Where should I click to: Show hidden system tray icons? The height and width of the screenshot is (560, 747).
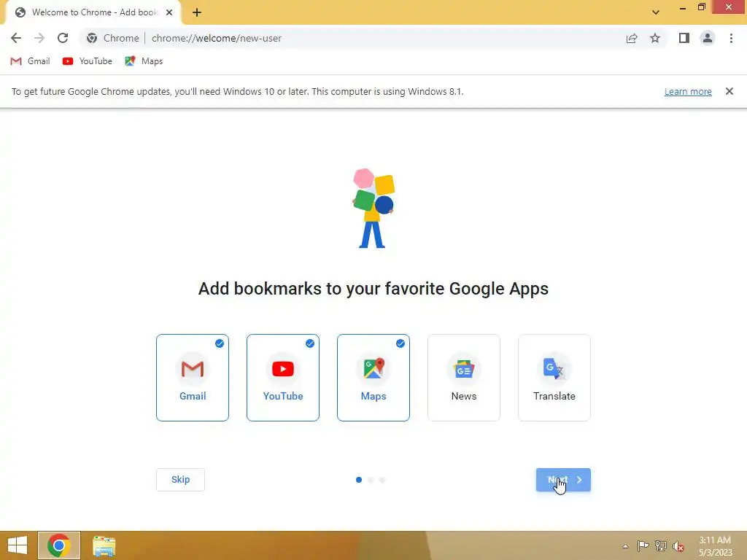pos(625,546)
